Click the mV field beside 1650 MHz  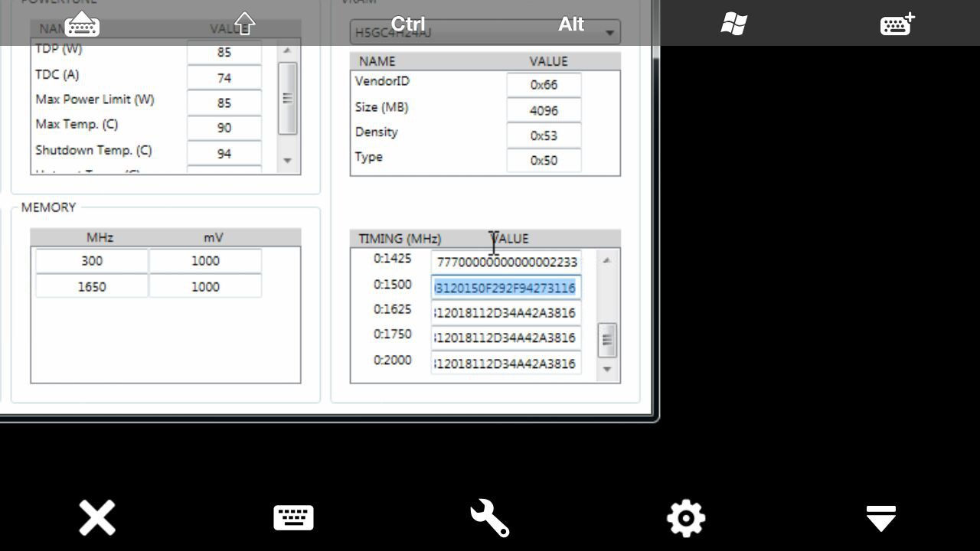pos(205,286)
